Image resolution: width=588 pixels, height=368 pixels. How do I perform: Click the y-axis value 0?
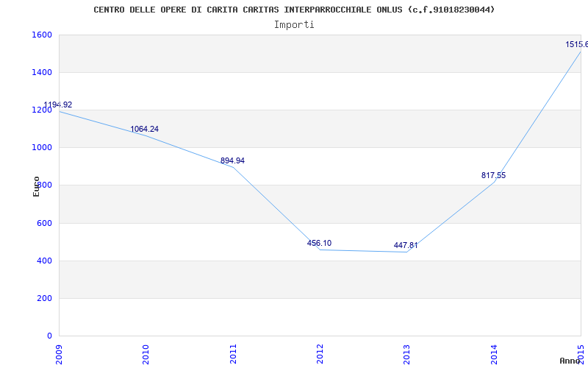[49, 336]
